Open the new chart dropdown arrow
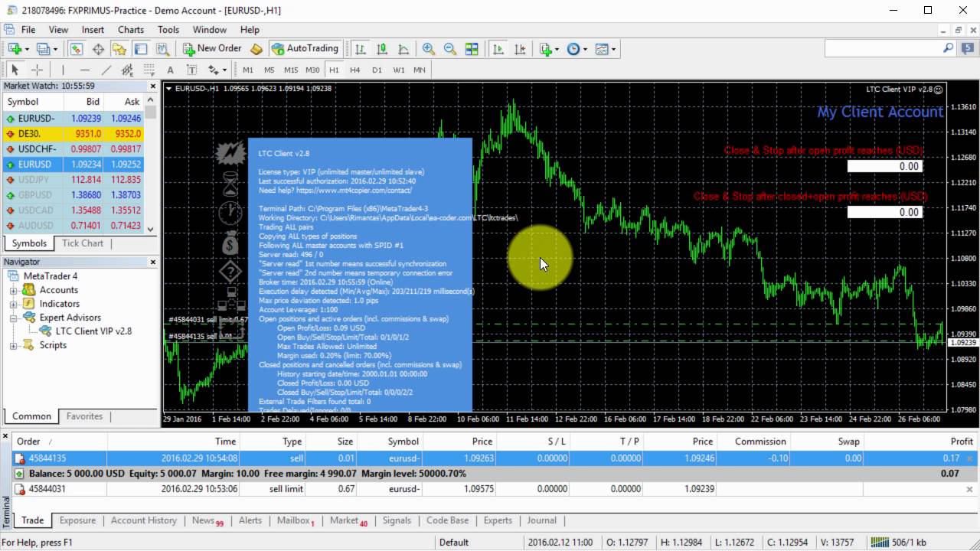 coord(27,49)
